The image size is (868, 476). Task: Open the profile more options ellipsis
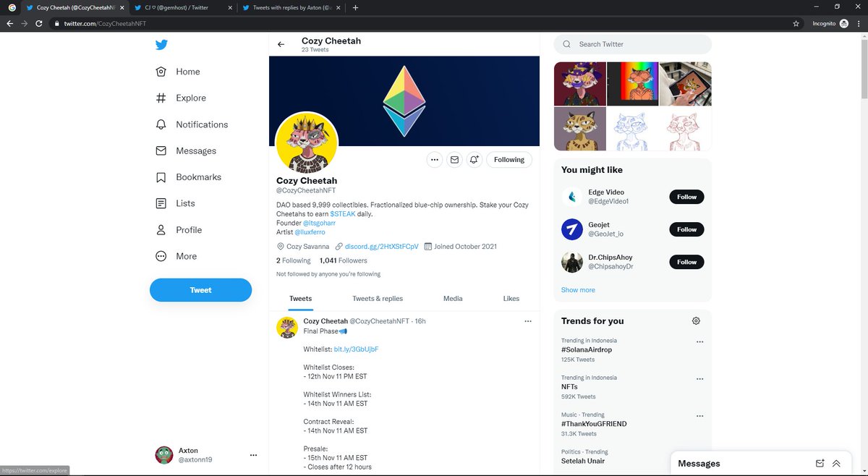coord(434,160)
